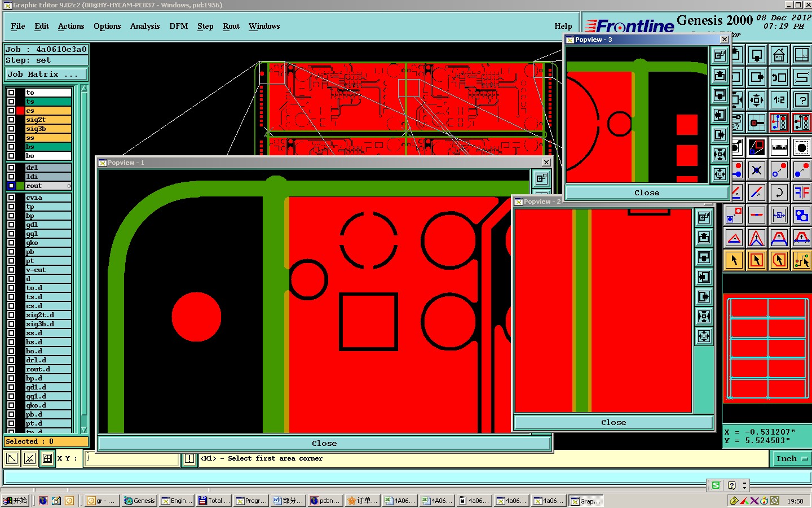Open the File menu

[x=18, y=26]
